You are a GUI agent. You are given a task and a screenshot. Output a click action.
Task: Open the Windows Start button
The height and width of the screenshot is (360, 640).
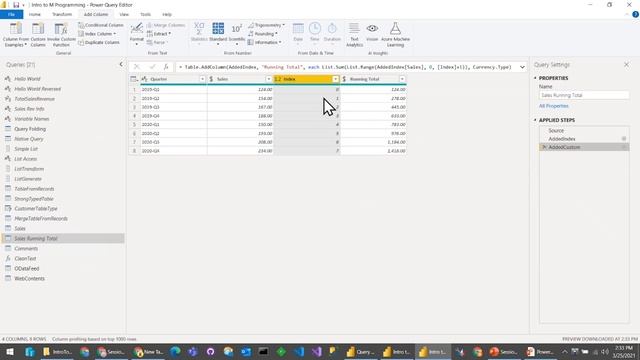[x=9, y=351]
